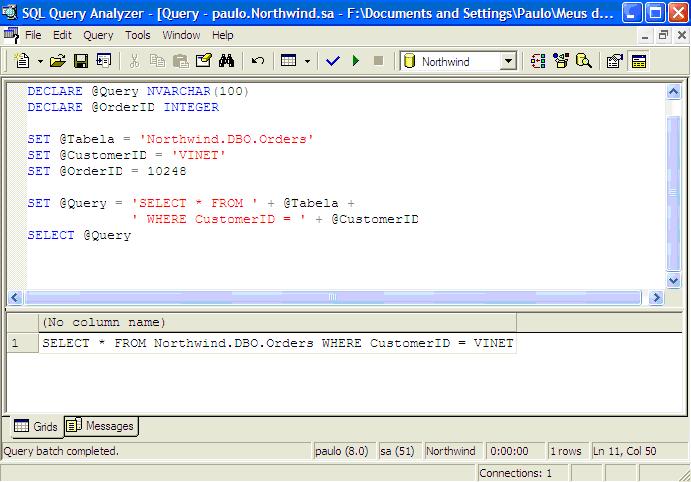The height and width of the screenshot is (482, 691).
Task: Expand the New Query dropdown arrow
Action: coord(38,61)
